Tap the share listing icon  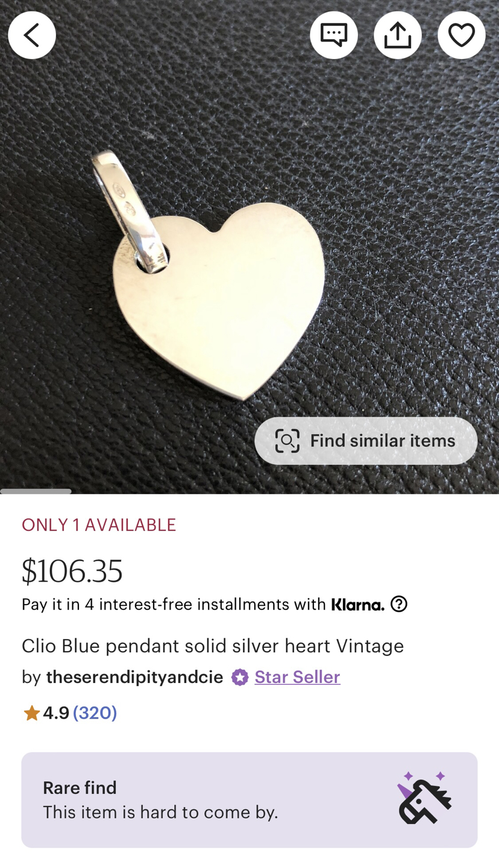(x=397, y=35)
